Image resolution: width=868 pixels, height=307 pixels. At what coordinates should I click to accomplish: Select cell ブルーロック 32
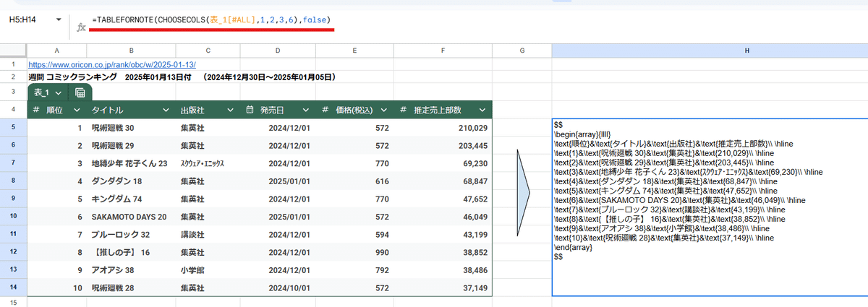(x=131, y=234)
